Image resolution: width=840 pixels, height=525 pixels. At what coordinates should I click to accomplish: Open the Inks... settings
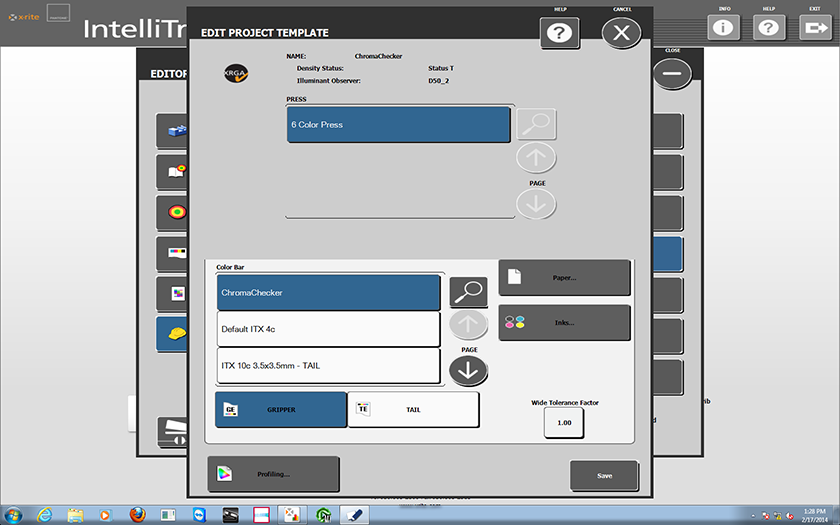coord(564,322)
